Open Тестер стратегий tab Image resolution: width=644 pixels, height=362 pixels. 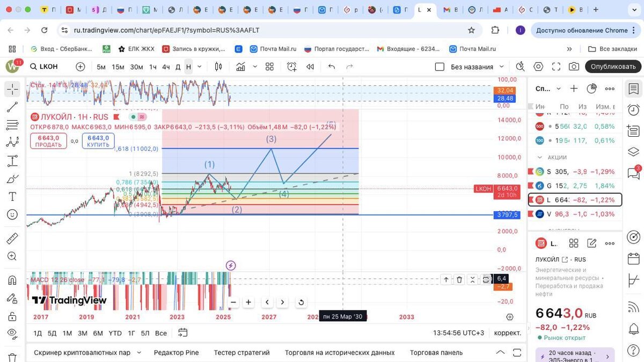241,352
